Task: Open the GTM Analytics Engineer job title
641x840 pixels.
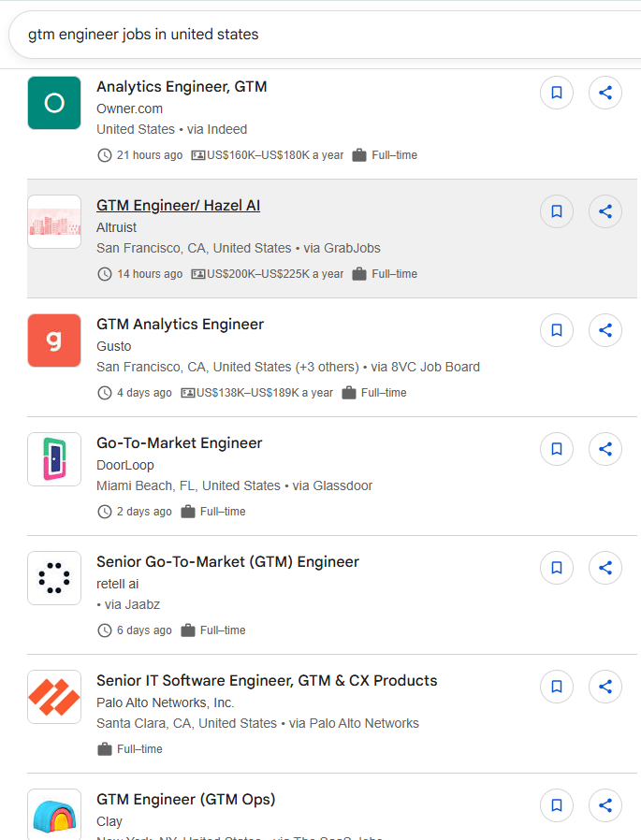Action: point(180,325)
